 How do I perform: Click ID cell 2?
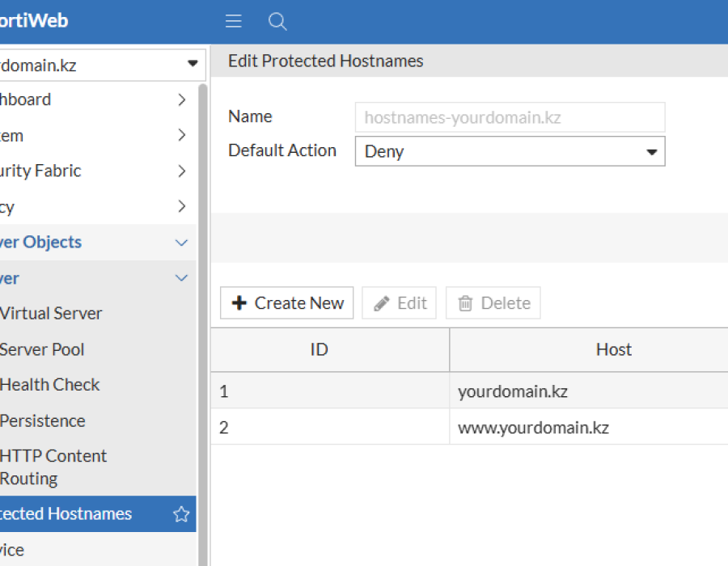pyautogui.click(x=330, y=427)
